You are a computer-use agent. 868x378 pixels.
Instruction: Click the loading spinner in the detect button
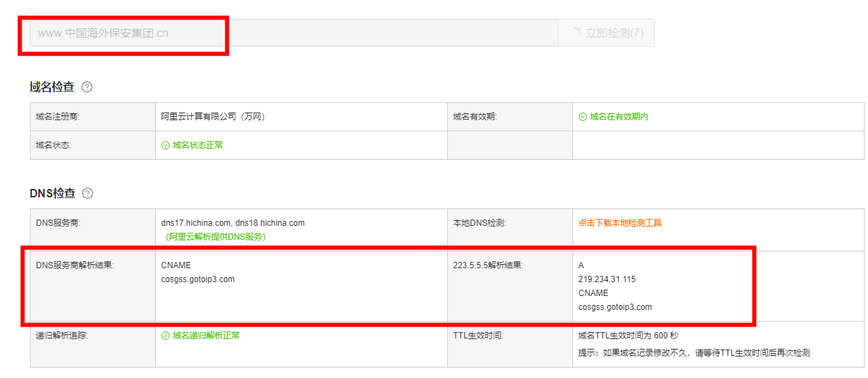pyautogui.click(x=575, y=33)
